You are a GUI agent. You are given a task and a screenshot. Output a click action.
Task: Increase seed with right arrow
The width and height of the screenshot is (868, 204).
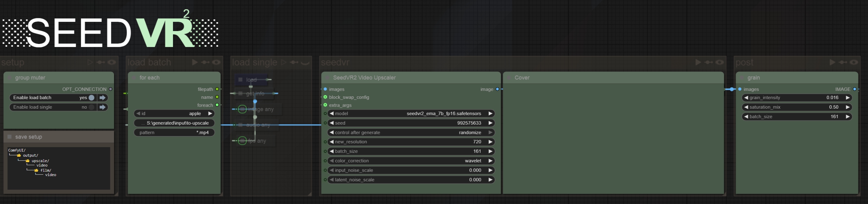490,123
